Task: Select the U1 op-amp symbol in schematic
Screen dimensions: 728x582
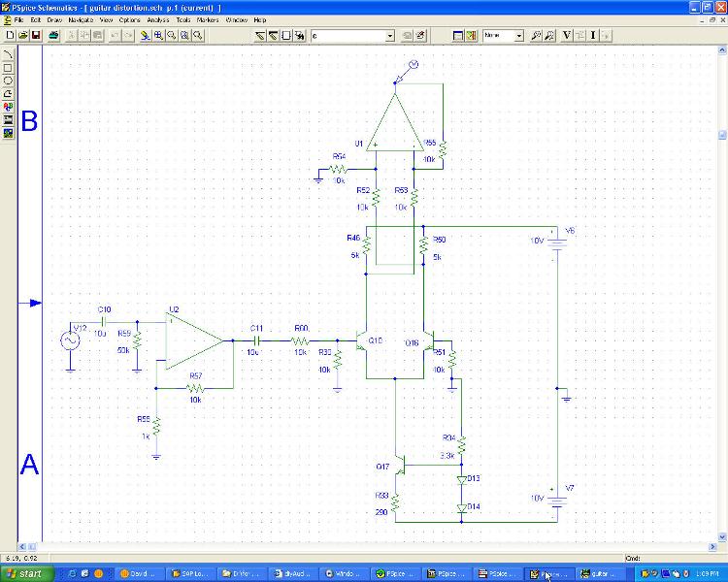Action: coord(395,122)
